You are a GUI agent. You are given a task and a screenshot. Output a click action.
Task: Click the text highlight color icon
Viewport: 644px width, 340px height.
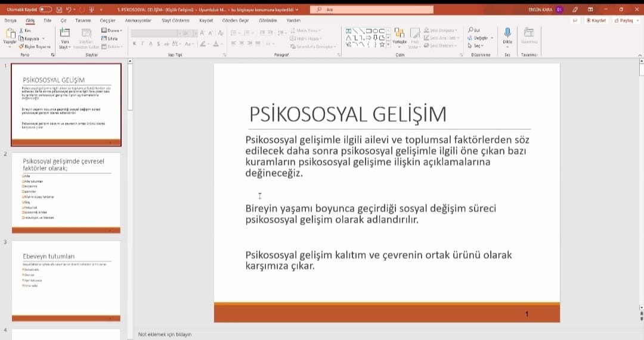pos(203,43)
